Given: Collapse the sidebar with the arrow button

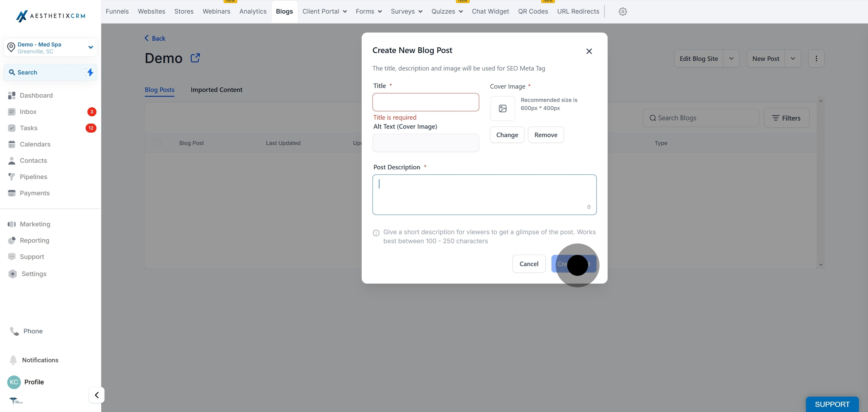Looking at the screenshot, I should tap(97, 395).
